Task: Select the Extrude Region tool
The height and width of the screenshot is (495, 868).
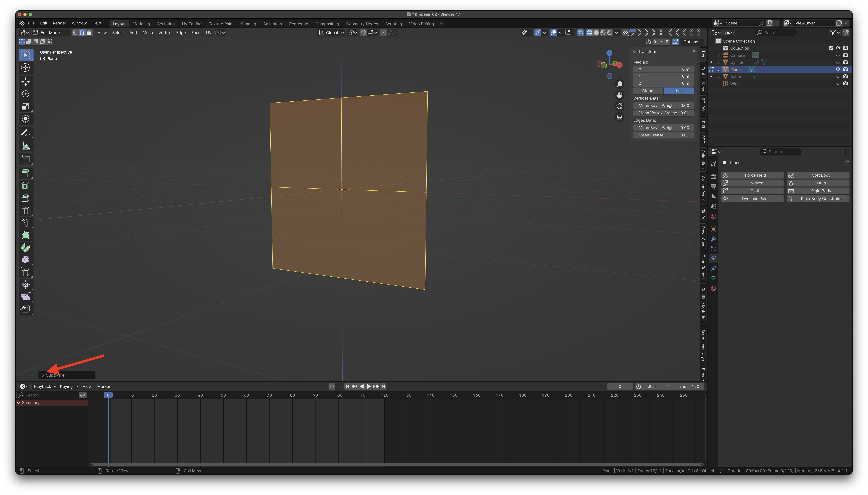Action: tap(25, 173)
